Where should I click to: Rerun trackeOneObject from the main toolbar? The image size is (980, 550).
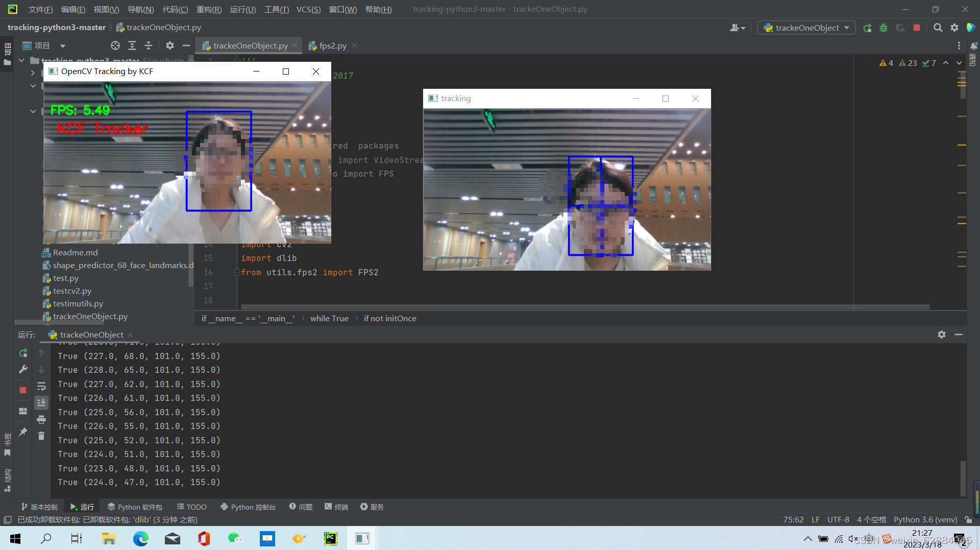pos(867,28)
